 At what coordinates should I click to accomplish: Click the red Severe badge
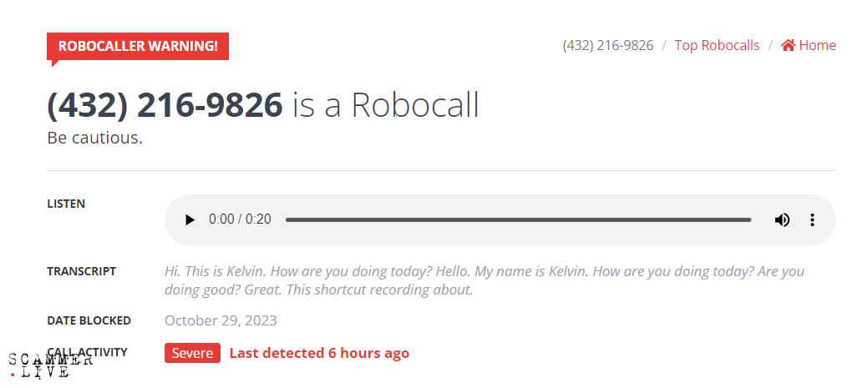pyautogui.click(x=192, y=353)
